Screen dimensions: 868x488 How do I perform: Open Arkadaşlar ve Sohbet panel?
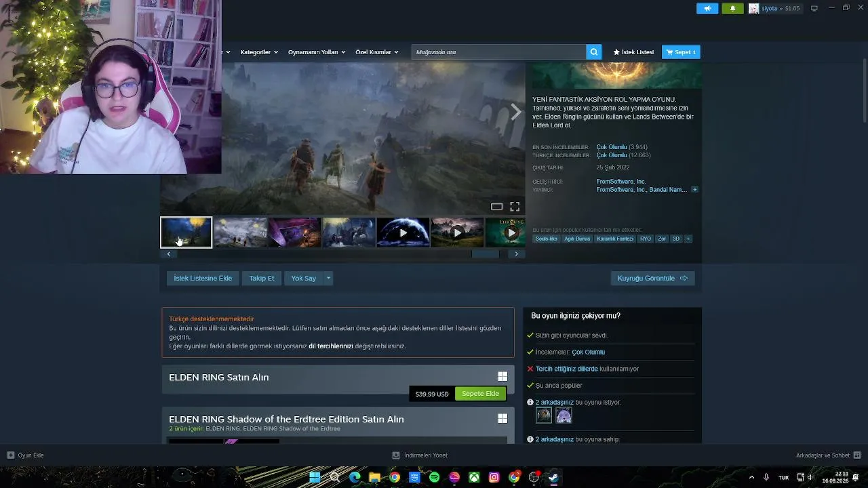click(x=829, y=455)
